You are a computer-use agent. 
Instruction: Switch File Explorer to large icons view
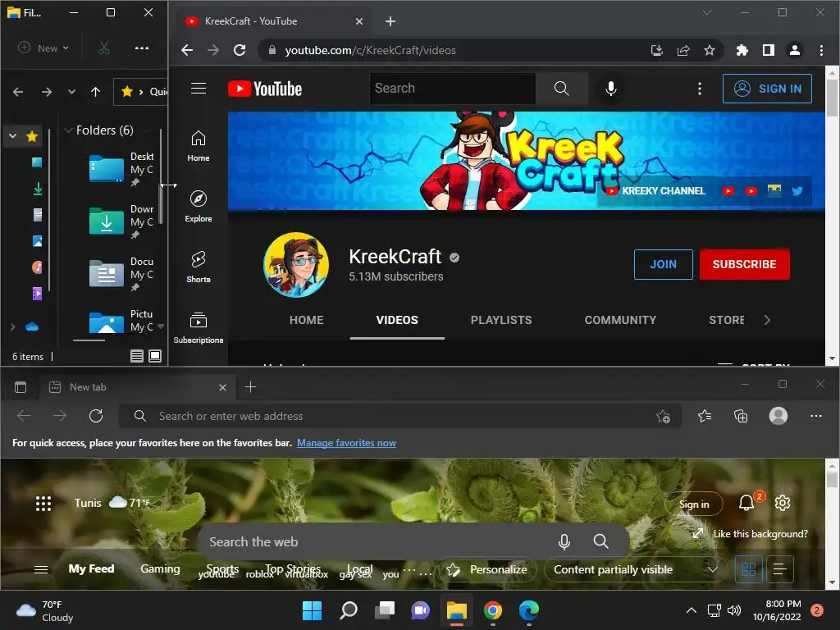[155, 356]
